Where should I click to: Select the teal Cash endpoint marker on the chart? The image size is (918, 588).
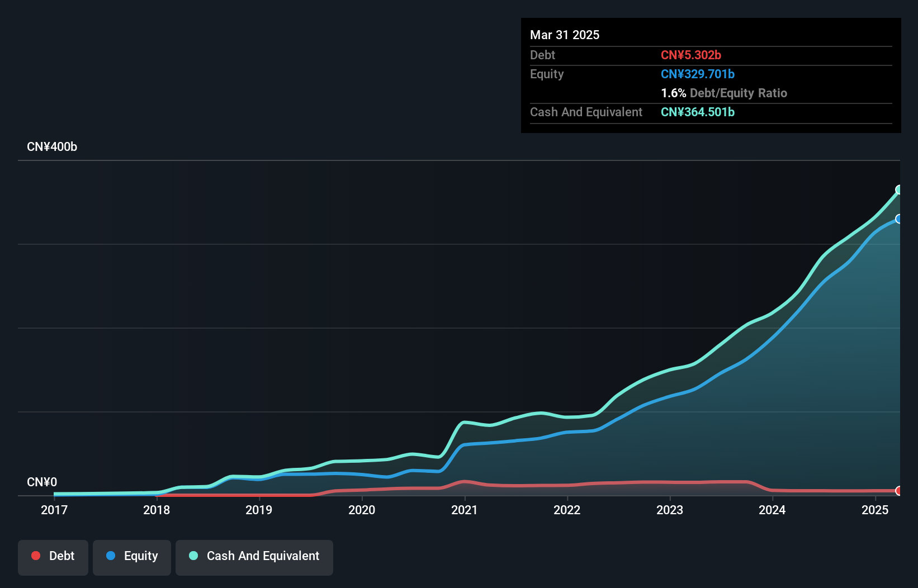(899, 189)
